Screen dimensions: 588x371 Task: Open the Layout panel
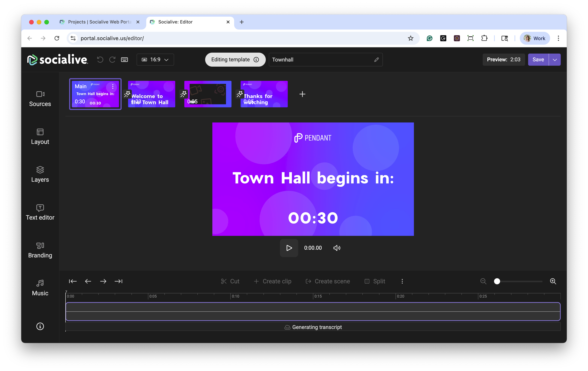tap(40, 136)
